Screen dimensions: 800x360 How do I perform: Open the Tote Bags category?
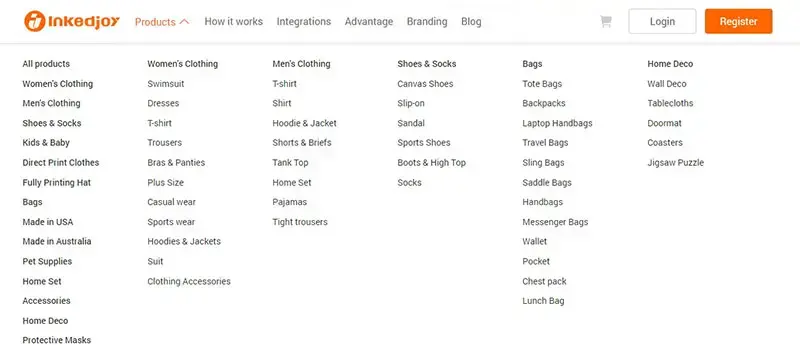542,84
